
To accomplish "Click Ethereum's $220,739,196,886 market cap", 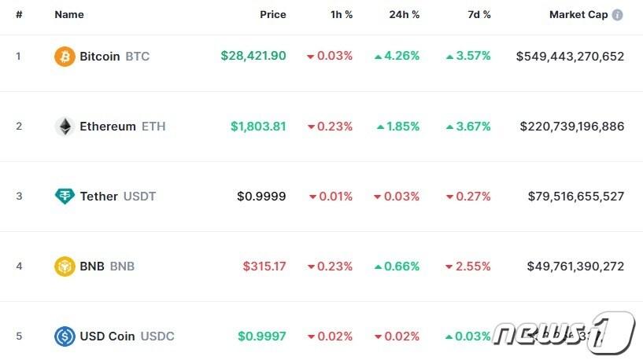I will (x=572, y=127).
